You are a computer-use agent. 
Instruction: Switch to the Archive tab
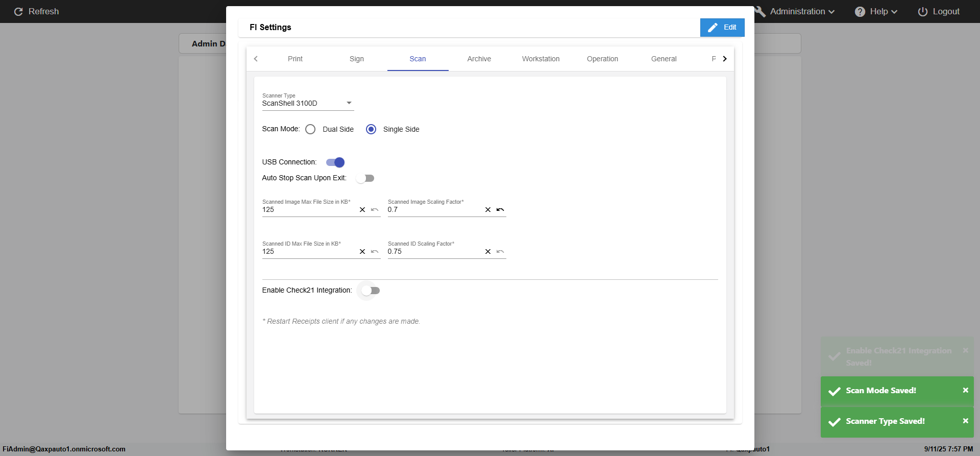479,59
